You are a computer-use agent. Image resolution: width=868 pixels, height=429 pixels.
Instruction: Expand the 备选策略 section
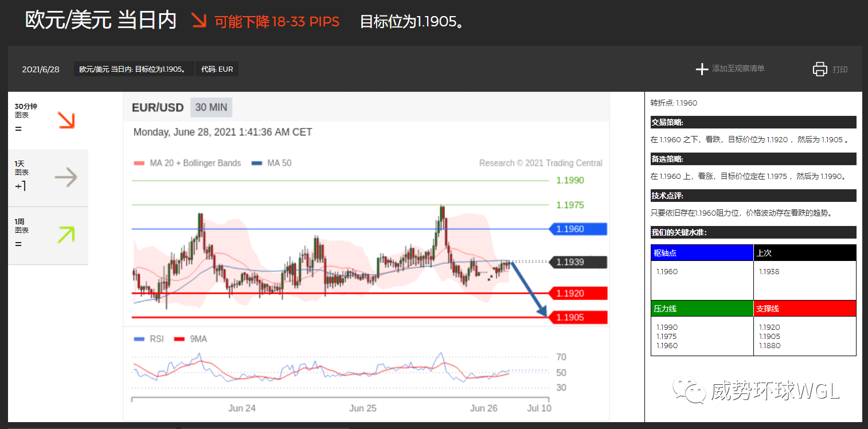pyautogui.click(x=753, y=159)
